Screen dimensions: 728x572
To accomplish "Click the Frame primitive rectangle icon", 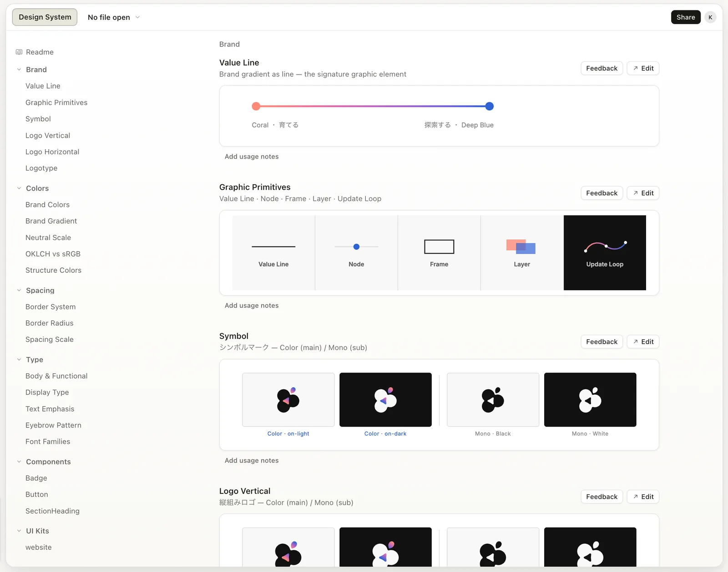I will [439, 246].
